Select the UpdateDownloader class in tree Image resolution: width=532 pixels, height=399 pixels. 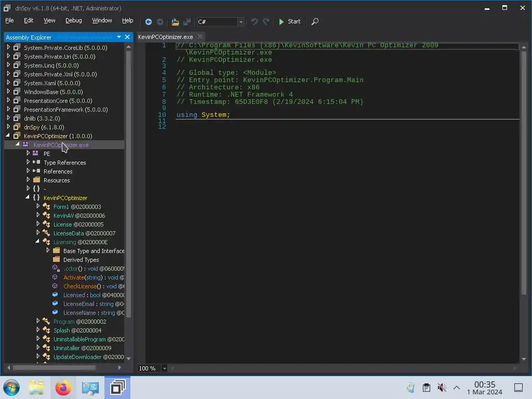coord(88,357)
